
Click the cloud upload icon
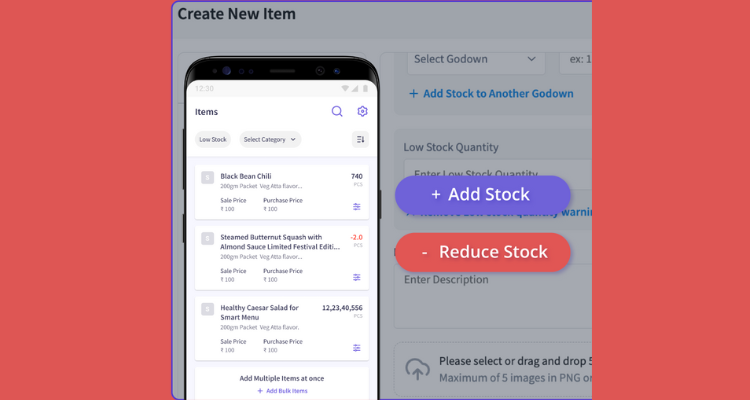pyautogui.click(x=417, y=369)
